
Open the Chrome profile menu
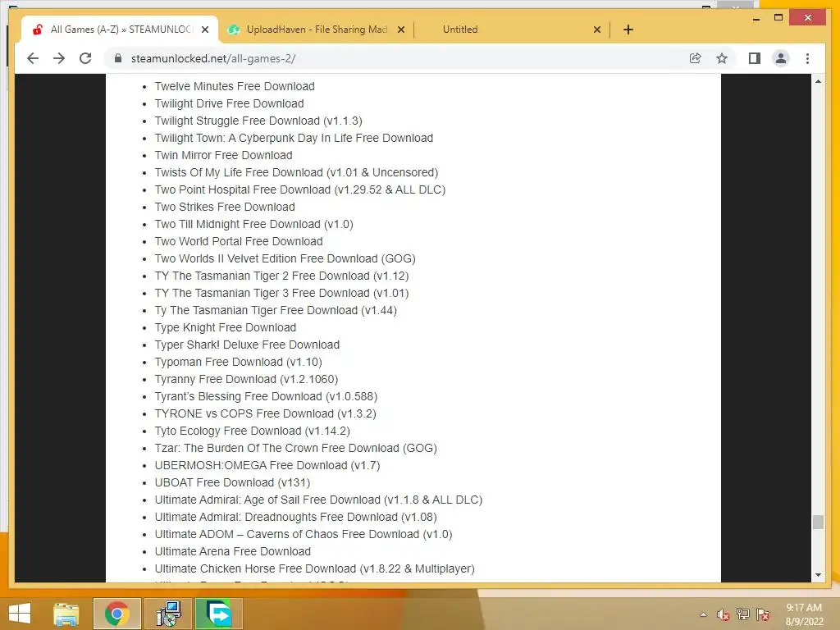[781, 58]
